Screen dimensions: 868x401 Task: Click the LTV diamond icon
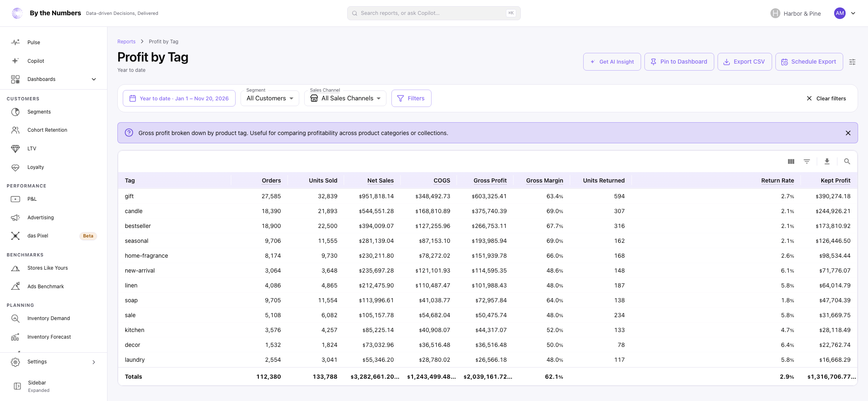click(x=15, y=149)
